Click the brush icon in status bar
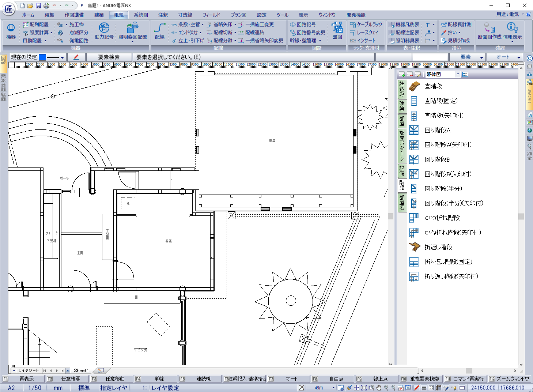The width and height of the screenshot is (533, 392). (349, 388)
